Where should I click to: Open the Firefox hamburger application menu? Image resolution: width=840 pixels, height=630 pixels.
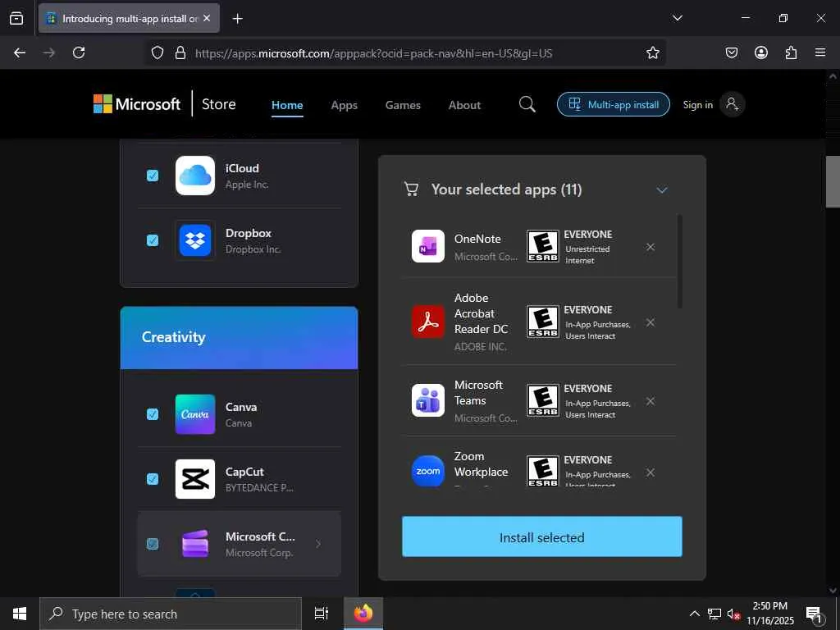pos(820,52)
